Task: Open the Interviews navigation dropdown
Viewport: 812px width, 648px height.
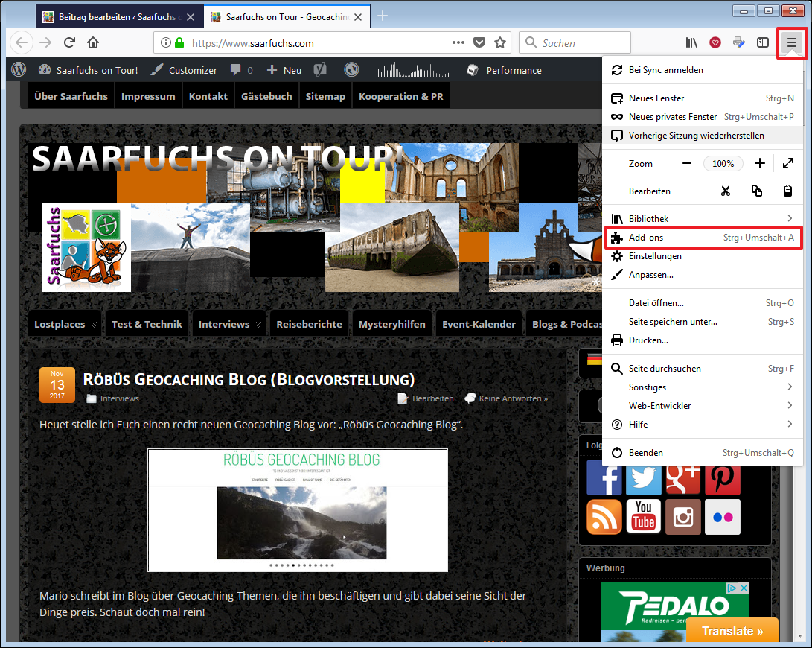Action: pos(229,325)
